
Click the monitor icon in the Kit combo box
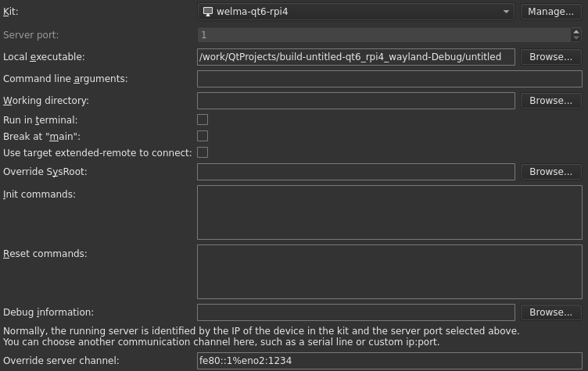point(207,12)
